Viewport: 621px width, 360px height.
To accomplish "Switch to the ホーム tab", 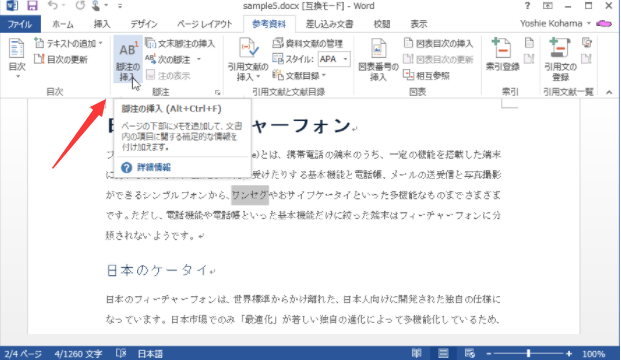I will point(63,24).
